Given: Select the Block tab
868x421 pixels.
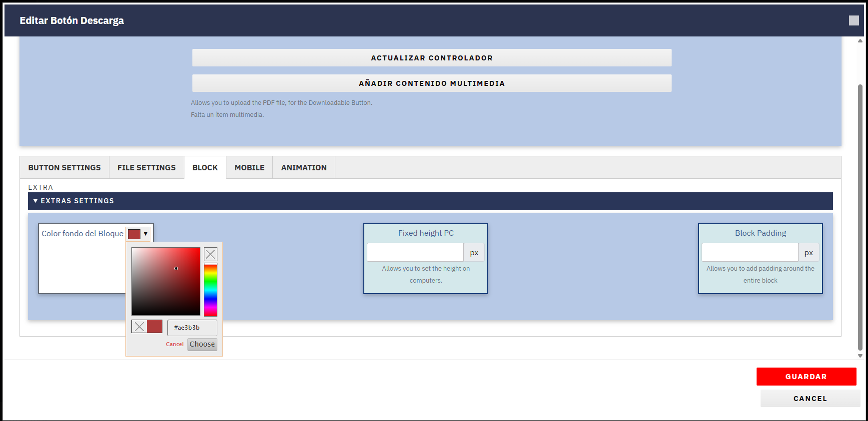Looking at the screenshot, I should pos(205,168).
